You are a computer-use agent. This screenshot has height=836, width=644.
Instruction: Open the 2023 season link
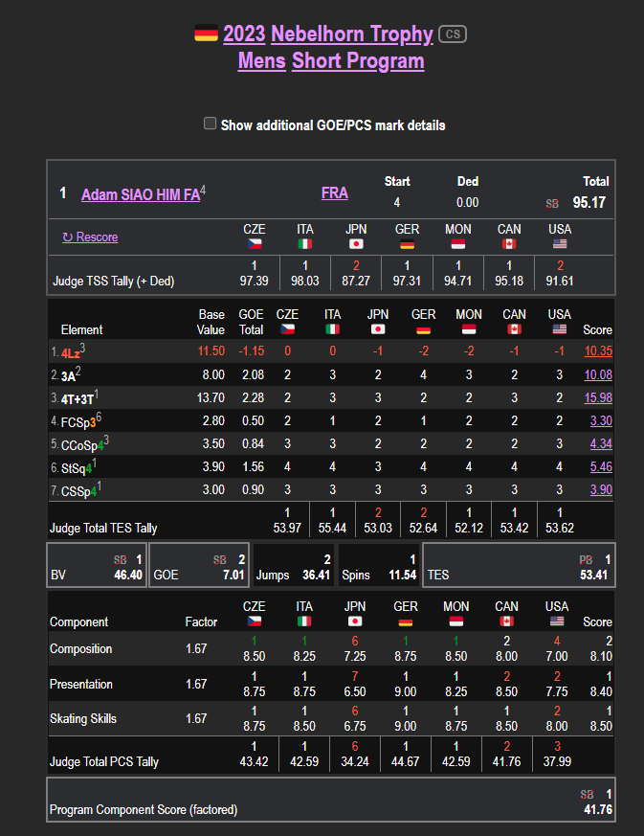[x=244, y=34]
